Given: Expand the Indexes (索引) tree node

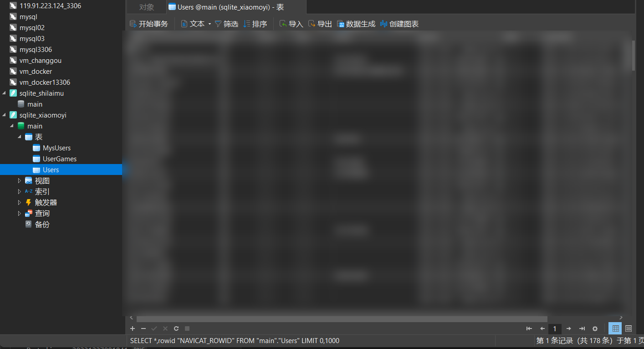Looking at the screenshot, I should [x=20, y=192].
